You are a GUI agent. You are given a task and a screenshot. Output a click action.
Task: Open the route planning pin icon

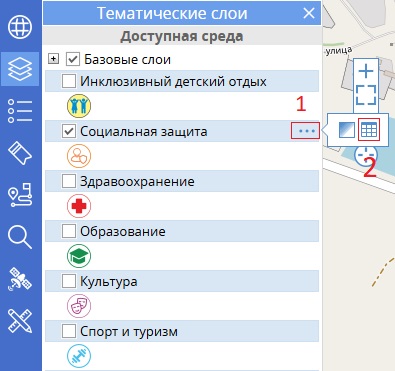[x=20, y=195]
